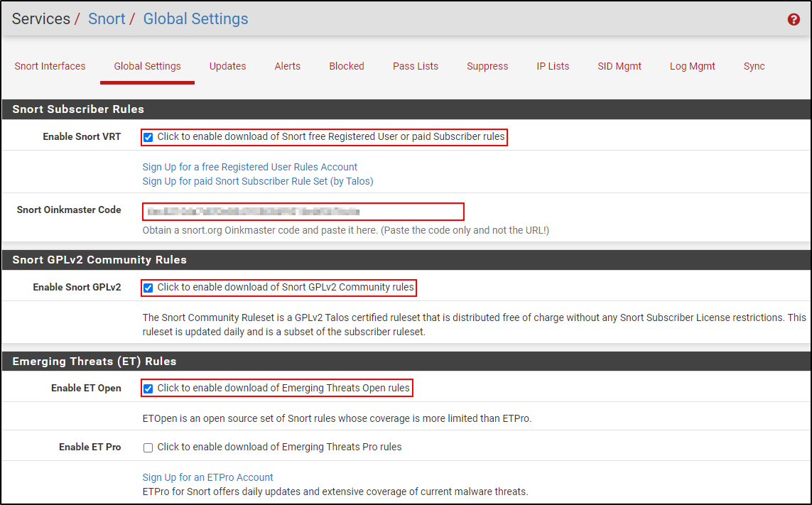Open the Blocked tab
Screen dimensions: 812x505
[x=346, y=66]
